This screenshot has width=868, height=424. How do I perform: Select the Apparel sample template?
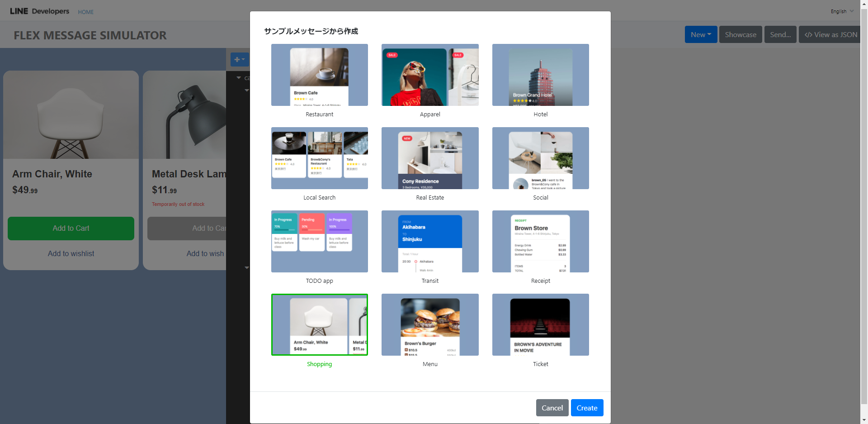429,75
